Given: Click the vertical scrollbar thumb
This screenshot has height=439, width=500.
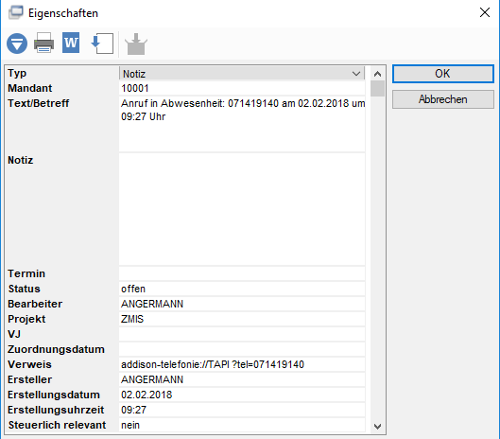Looking at the screenshot, I should point(377,89).
